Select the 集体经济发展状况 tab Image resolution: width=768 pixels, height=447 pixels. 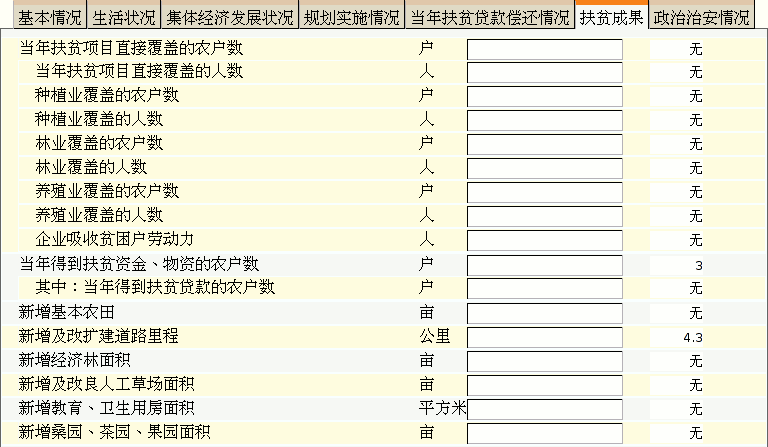click(x=231, y=18)
